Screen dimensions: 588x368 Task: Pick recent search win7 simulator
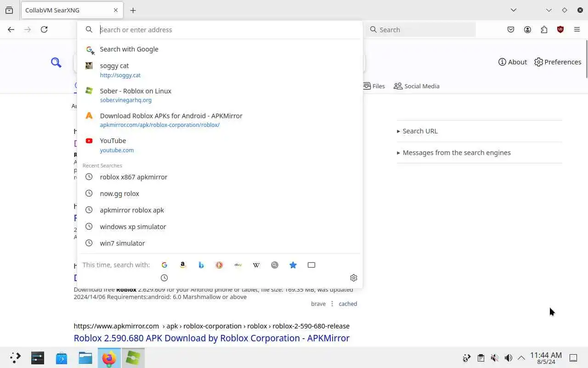[x=220, y=243]
